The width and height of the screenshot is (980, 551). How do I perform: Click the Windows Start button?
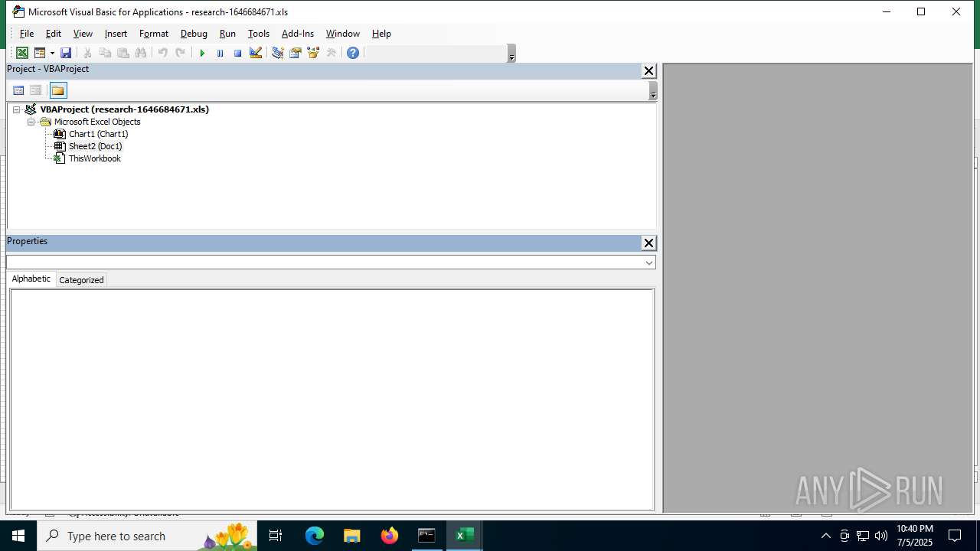coord(18,536)
